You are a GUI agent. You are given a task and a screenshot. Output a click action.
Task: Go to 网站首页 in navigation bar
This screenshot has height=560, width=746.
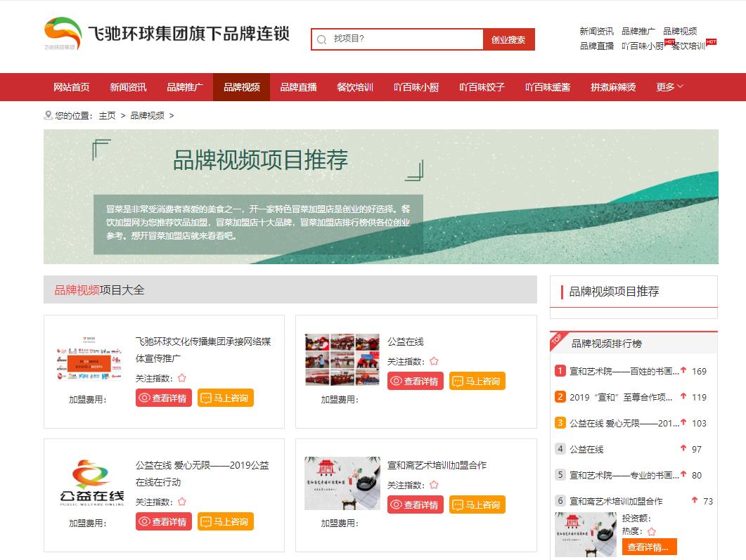pyautogui.click(x=72, y=87)
